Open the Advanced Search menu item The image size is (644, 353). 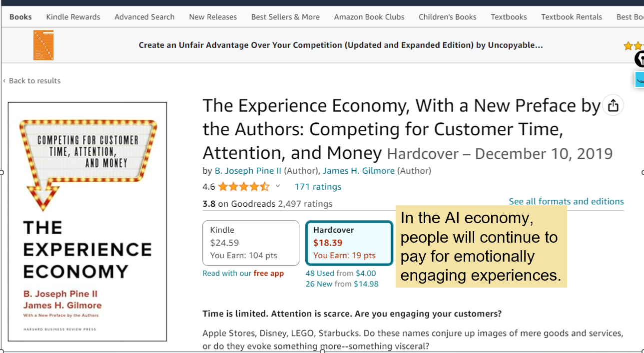point(144,17)
